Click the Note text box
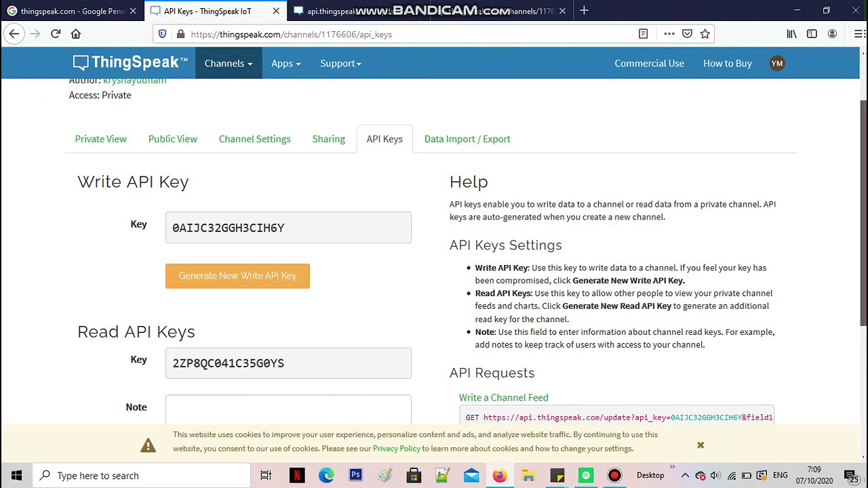The image size is (868, 488). pyautogui.click(x=288, y=409)
